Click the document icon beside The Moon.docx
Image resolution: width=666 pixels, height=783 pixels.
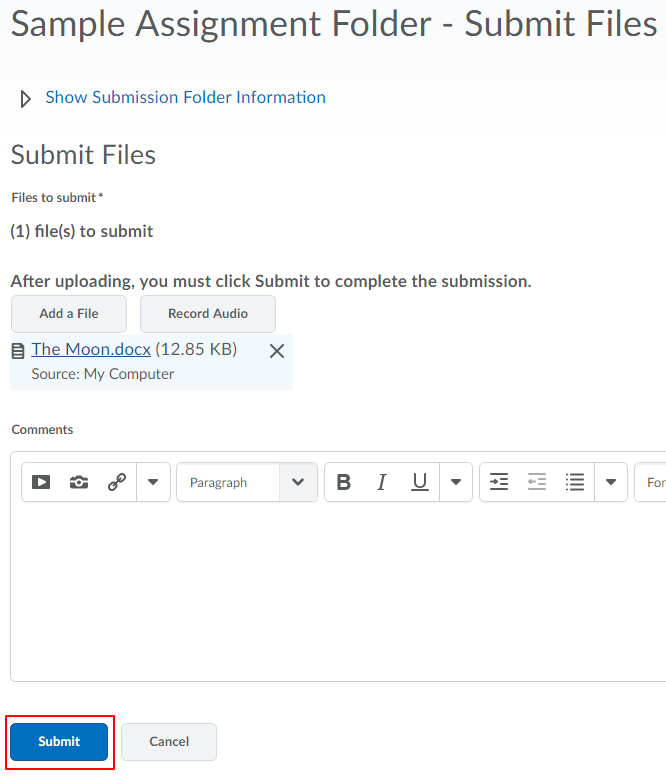(18, 351)
